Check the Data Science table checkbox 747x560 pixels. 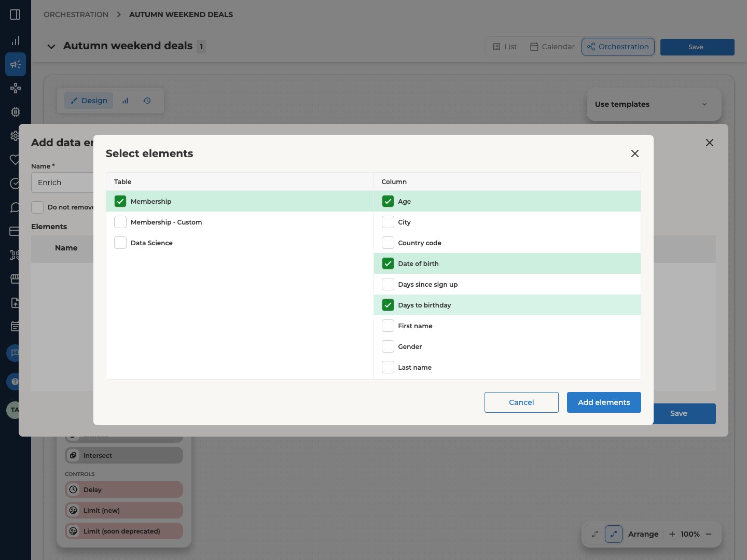click(x=120, y=243)
